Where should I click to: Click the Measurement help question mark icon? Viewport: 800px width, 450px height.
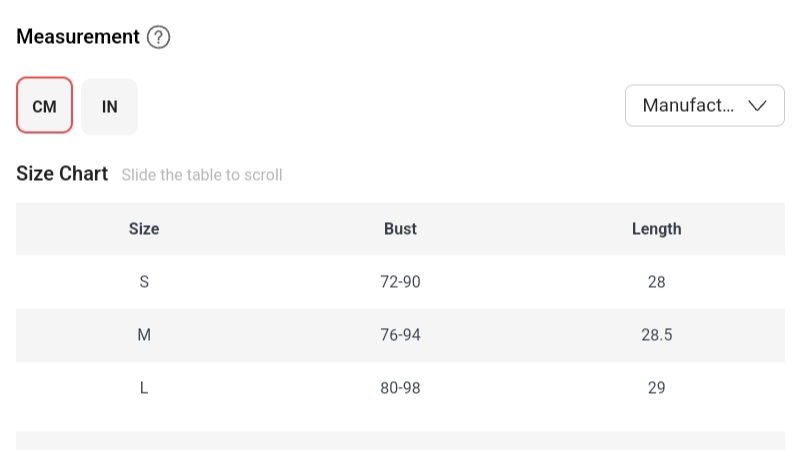coord(158,38)
